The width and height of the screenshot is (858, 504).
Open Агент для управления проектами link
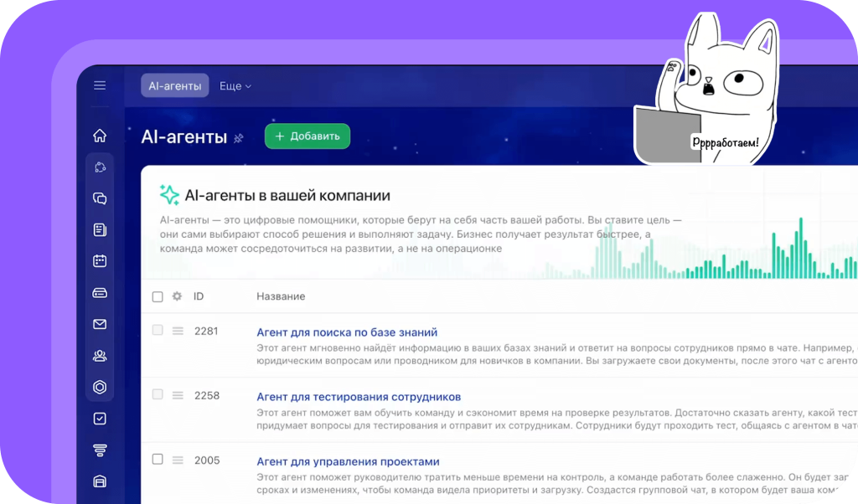[x=348, y=461]
